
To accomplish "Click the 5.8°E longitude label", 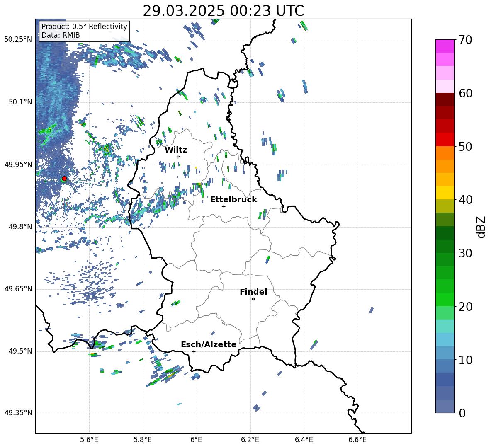I will (x=143, y=440).
